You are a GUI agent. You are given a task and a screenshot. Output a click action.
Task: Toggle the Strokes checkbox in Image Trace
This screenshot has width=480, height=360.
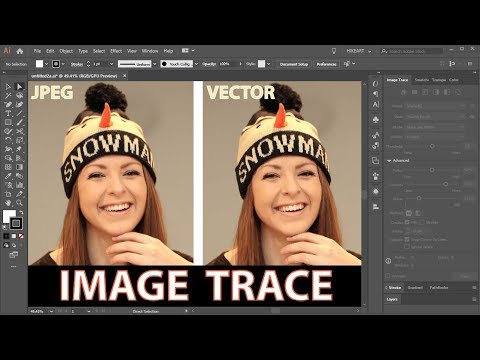422,222
